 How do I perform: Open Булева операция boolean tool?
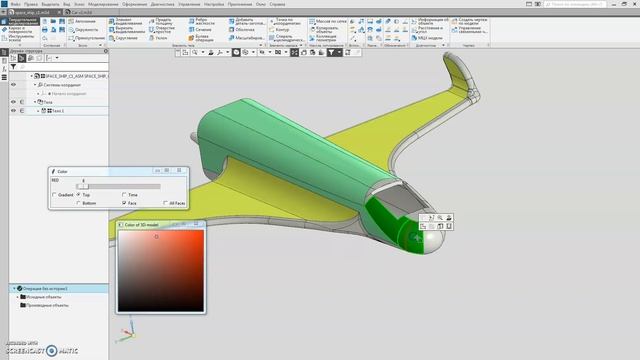[201, 38]
